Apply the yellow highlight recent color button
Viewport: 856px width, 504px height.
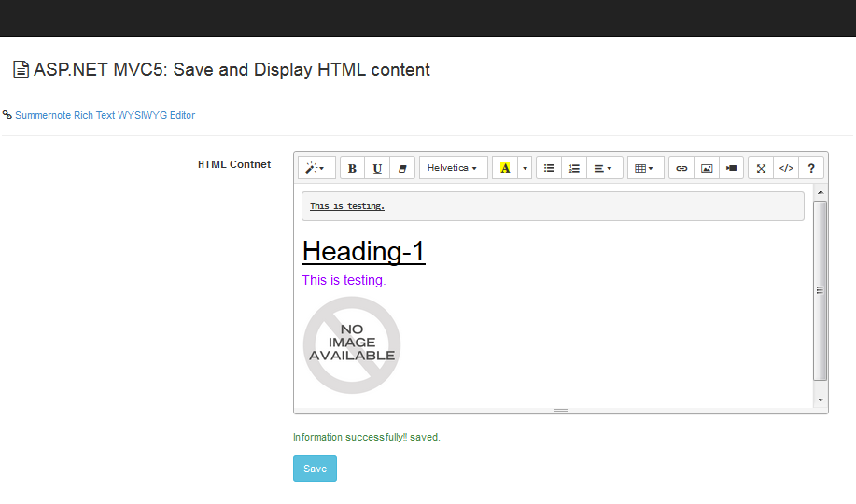(505, 168)
